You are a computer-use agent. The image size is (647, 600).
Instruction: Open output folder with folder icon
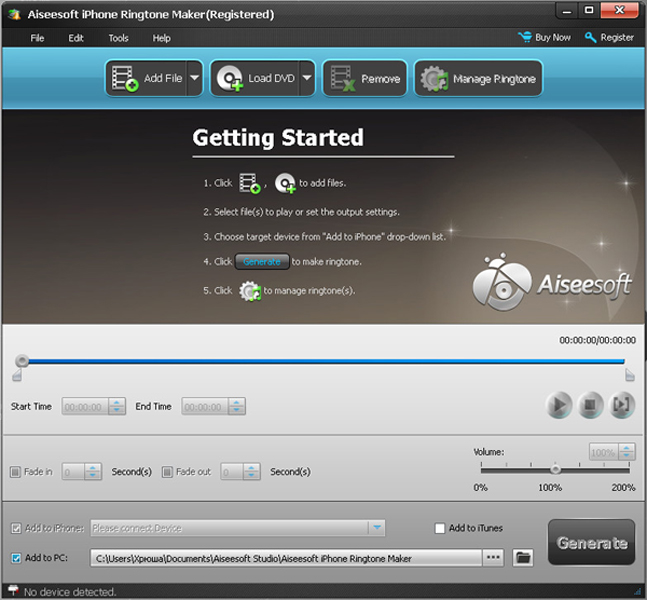click(523, 557)
